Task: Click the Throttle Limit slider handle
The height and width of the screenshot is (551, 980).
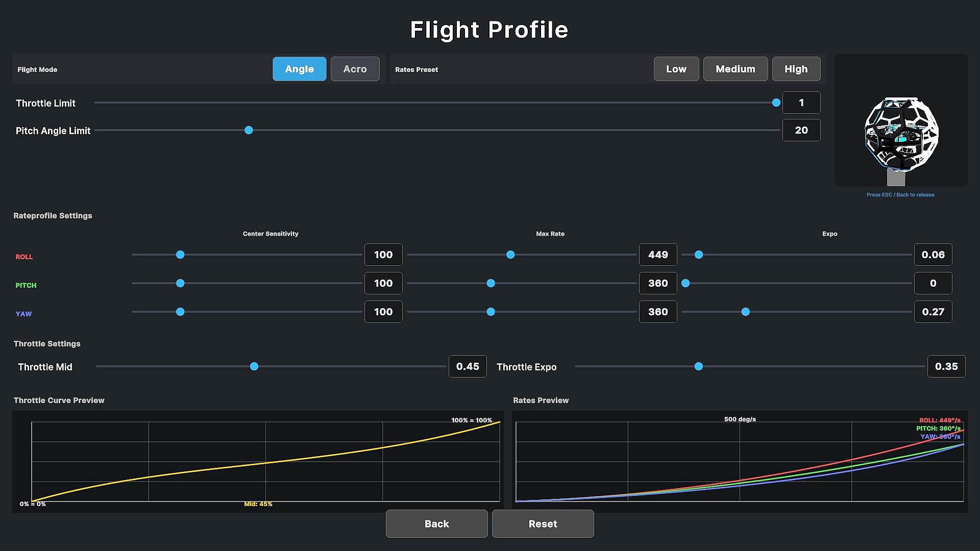Action: click(x=776, y=103)
